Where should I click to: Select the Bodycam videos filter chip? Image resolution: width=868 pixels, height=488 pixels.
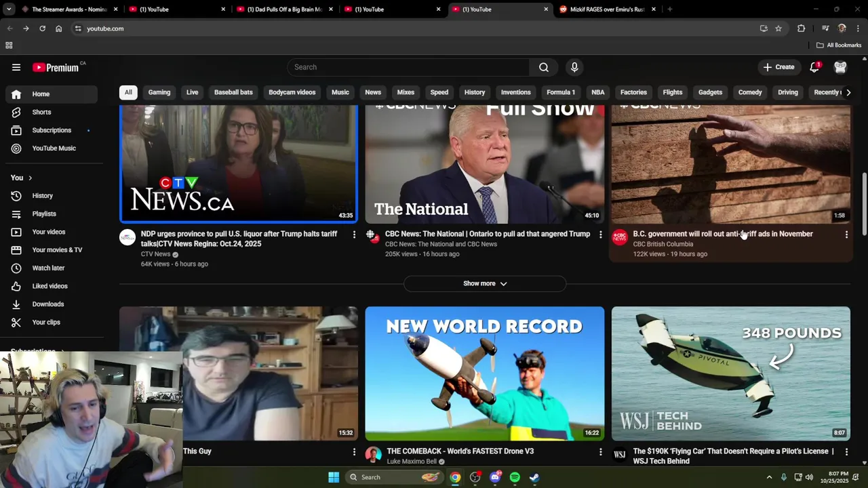coord(292,92)
